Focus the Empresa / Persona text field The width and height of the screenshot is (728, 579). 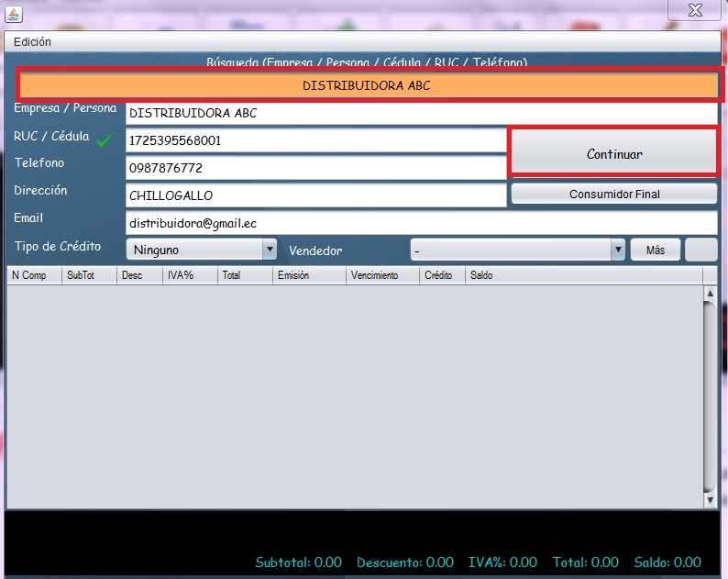[421, 114]
